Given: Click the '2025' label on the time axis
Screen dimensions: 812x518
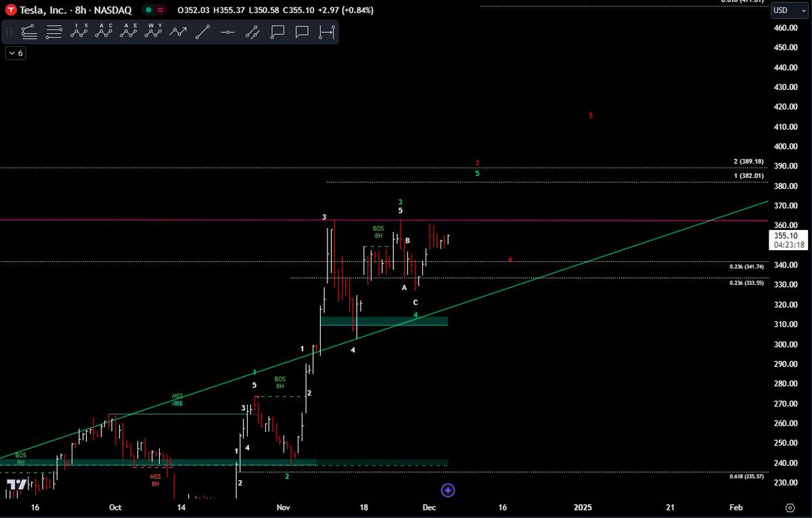Looking at the screenshot, I should pos(583,507).
